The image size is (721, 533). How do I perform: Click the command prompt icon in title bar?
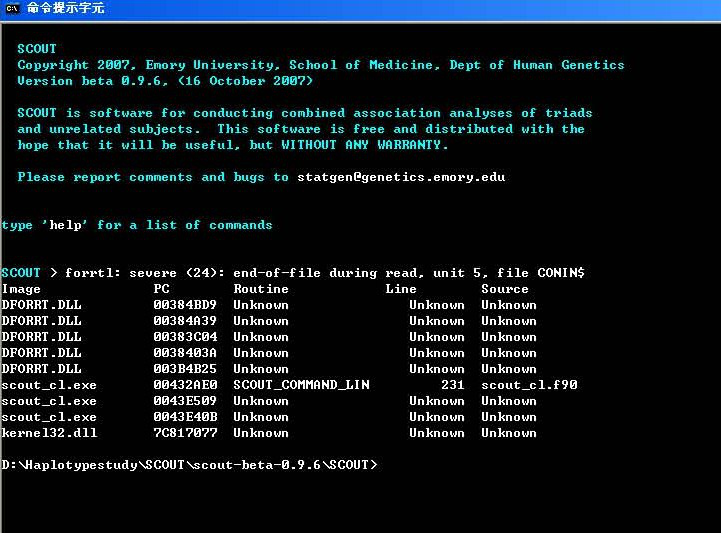pyautogui.click(x=12, y=8)
